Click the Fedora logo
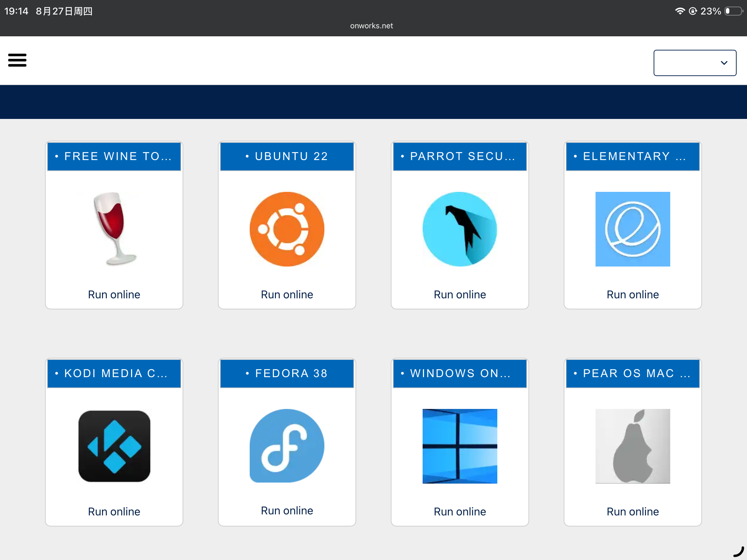747x560 pixels. click(287, 446)
